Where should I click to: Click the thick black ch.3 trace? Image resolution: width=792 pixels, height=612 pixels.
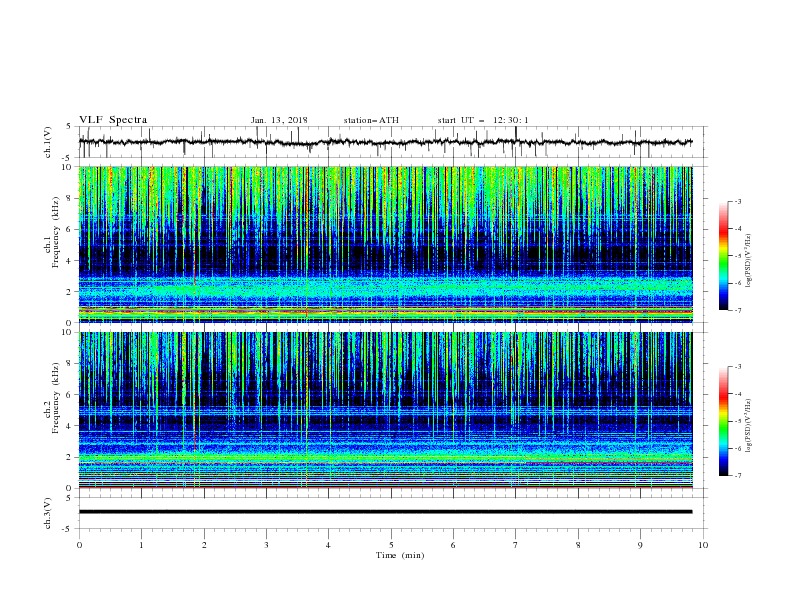(385, 512)
